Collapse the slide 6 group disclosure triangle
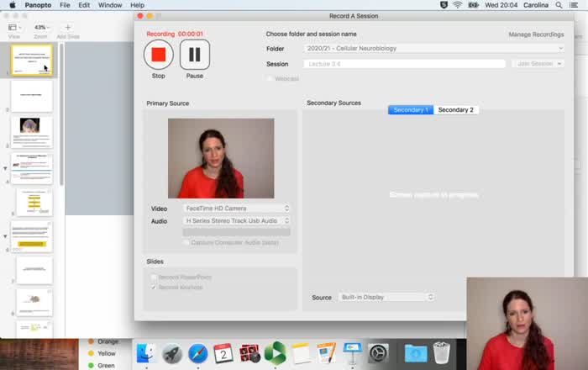588x370 pixels. pos(5,236)
